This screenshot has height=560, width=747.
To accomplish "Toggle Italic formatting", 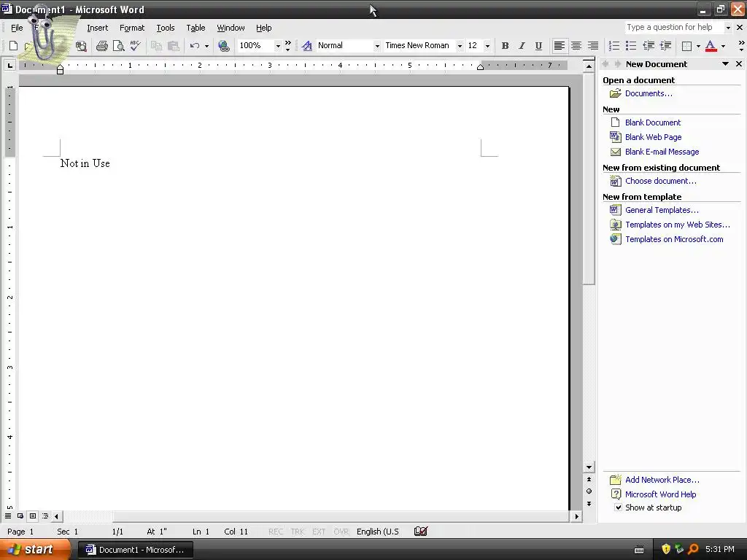I will click(522, 46).
